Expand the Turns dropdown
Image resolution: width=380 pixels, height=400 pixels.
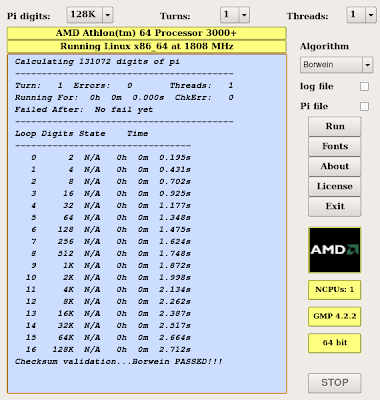[x=235, y=15]
